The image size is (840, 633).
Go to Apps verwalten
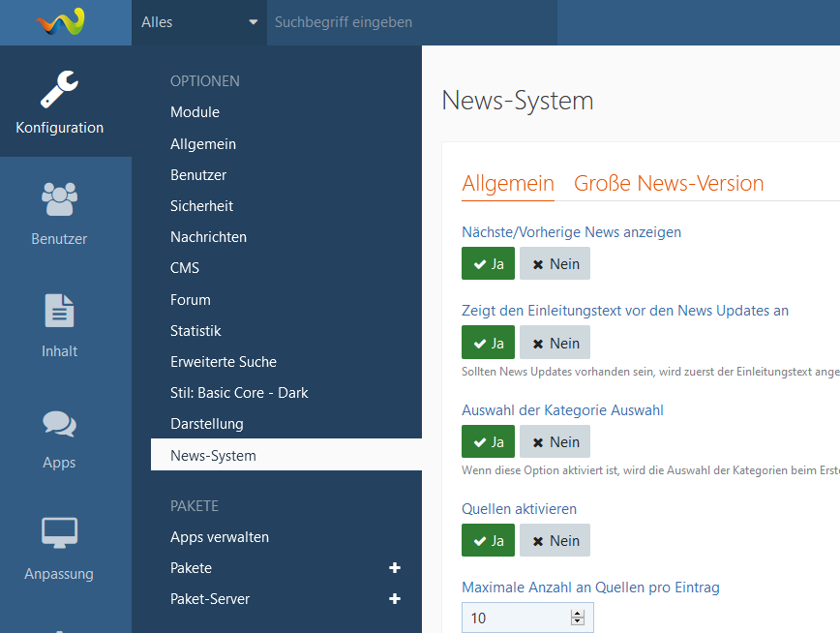pos(220,537)
